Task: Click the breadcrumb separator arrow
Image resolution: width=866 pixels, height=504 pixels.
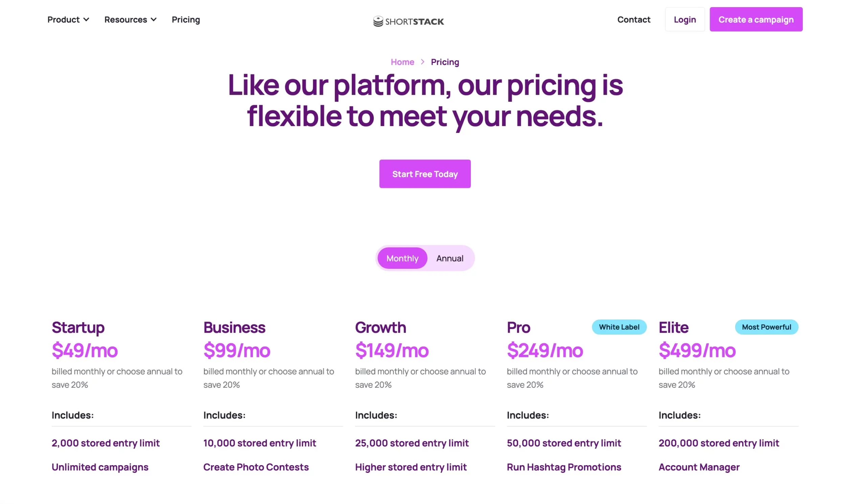Action: (x=423, y=62)
